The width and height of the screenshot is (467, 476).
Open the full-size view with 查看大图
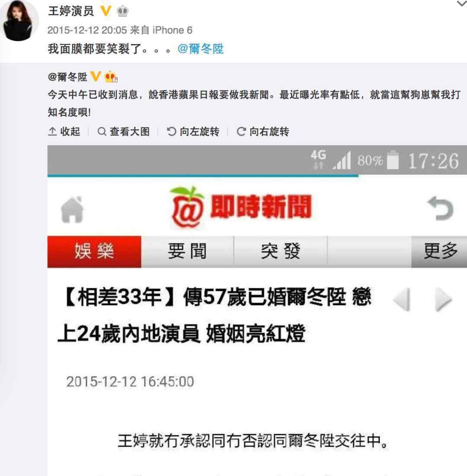point(124,131)
